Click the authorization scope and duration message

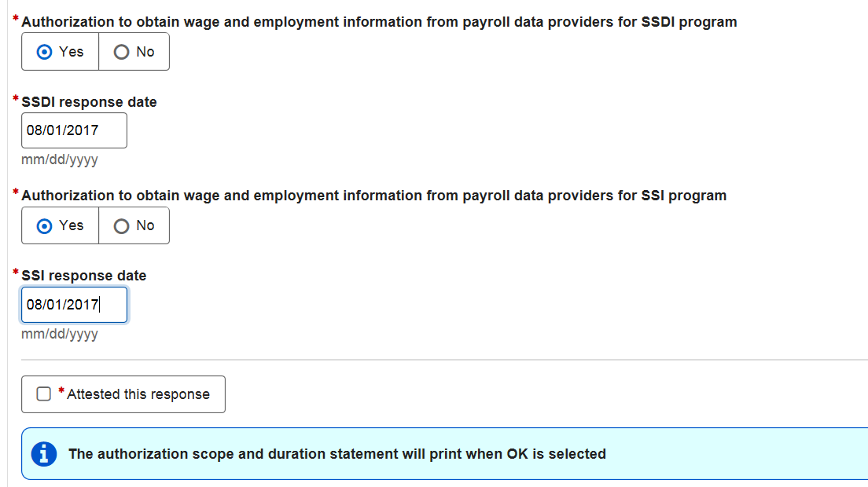click(x=337, y=454)
